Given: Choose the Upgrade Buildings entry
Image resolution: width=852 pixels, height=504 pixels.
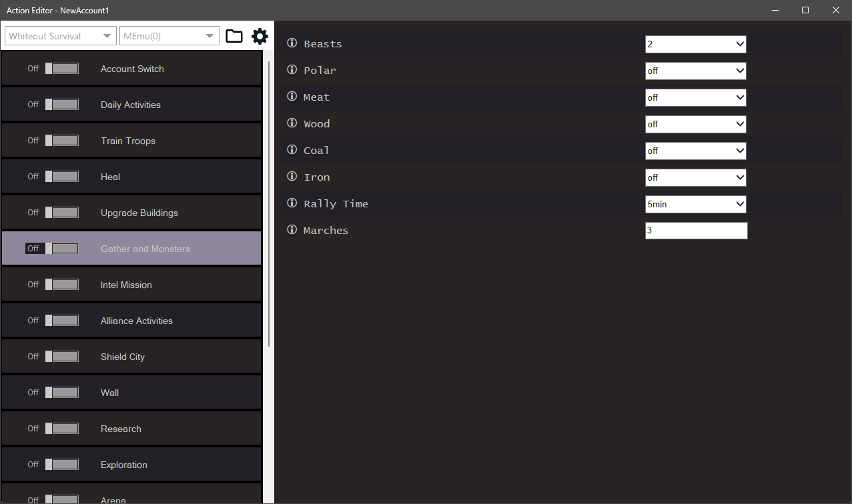Looking at the screenshot, I should pyautogui.click(x=139, y=213).
